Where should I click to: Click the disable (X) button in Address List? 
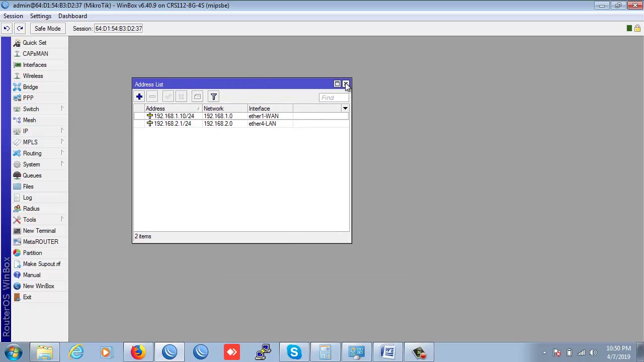pos(181,97)
